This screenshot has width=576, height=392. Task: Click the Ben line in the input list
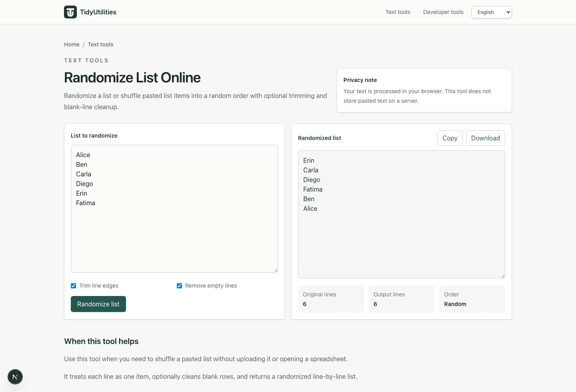[82, 164]
